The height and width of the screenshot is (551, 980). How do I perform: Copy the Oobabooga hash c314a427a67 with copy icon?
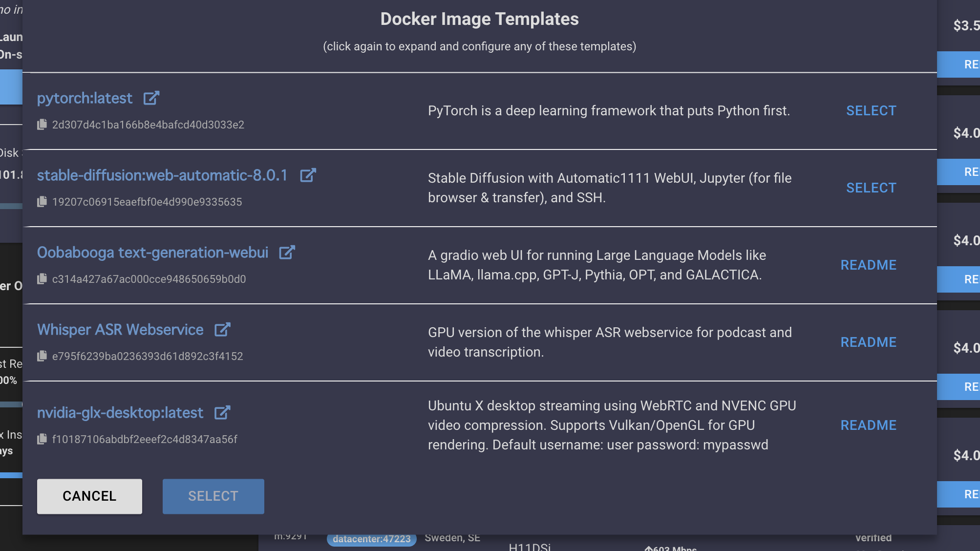(42, 279)
